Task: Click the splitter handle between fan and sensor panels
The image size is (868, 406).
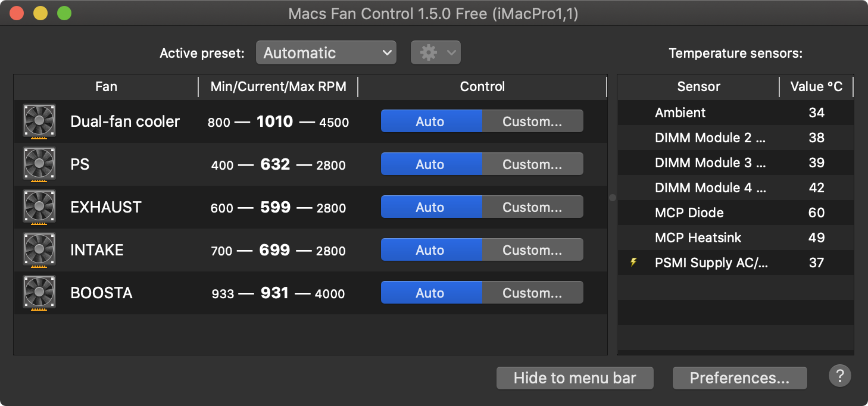Action: [x=613, y=197]
